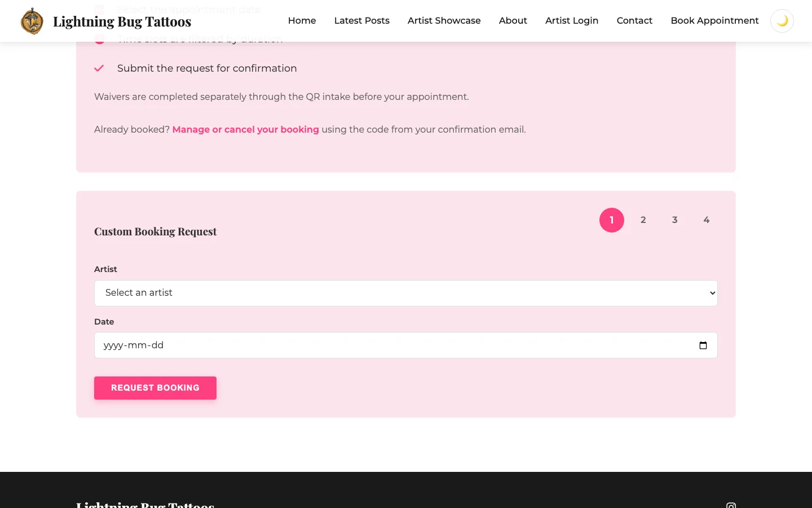Click the Custom Booking Request heading
This screenshot has height=508, width=812.
(155, 231)
